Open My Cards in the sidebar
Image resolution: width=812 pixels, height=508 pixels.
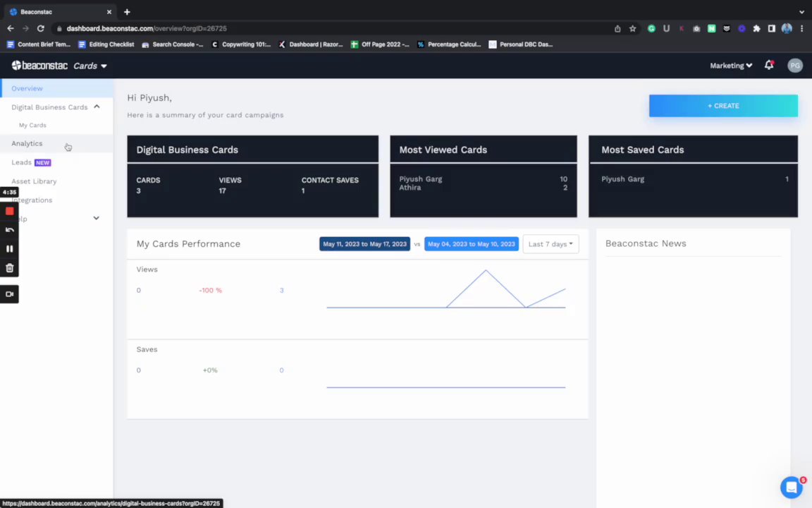point(32,125)
